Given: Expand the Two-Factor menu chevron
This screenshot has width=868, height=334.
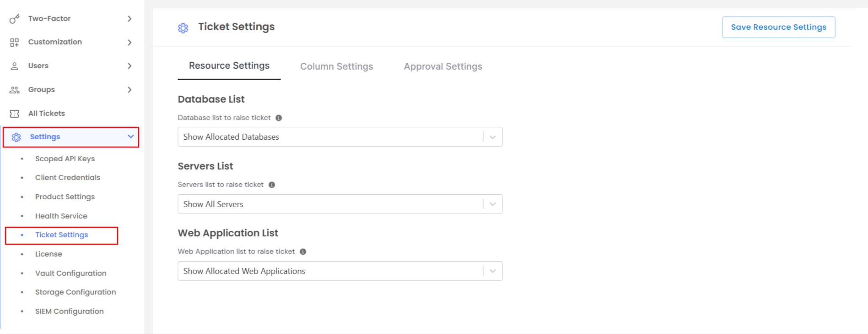Looking at the screenshot, I should point(129,19).
